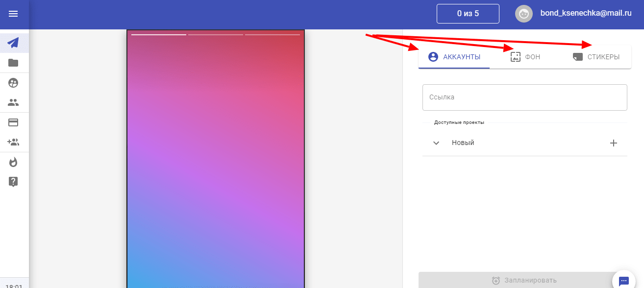Click the 0 из 5 counter button
This screenshot has height=288, width=644.
click(x=468, y=14)
